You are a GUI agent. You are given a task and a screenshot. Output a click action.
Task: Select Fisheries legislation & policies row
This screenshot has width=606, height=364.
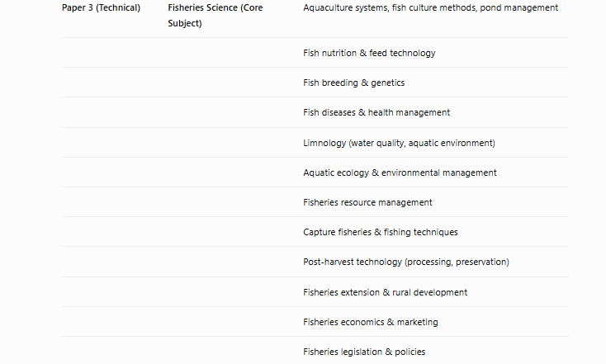315,351
